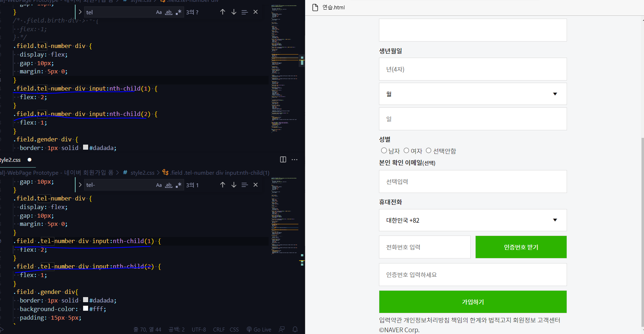Click the feedback icon in status bar
The image size is (644, 334).
pyautogui.click(x=282, y=329)
